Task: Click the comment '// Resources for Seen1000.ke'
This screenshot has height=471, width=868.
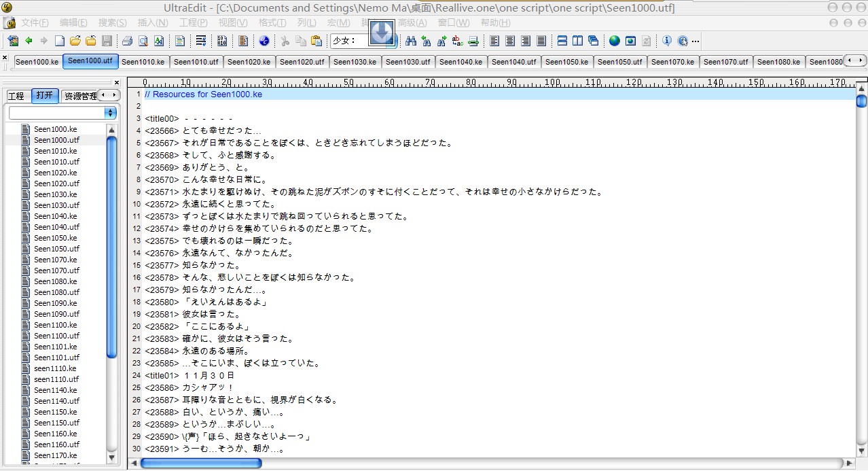Action: (x=203, y=94)
